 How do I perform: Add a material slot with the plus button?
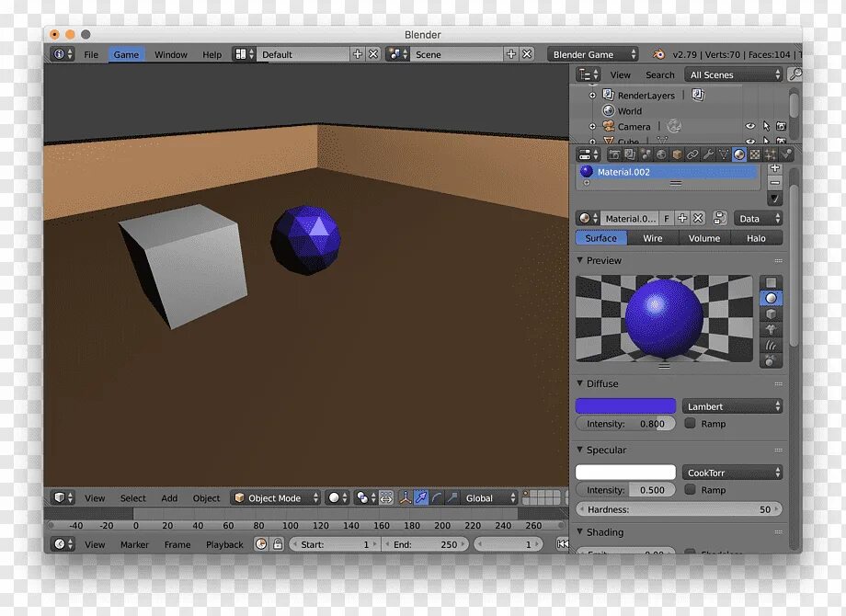[775, 168]
